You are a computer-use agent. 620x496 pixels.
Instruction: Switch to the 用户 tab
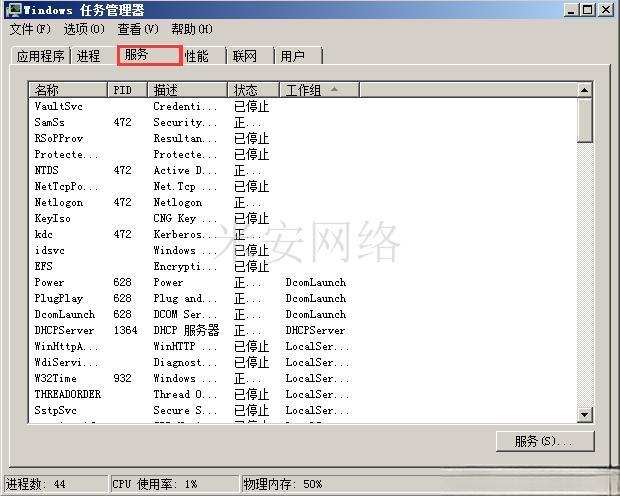(298, 56)
